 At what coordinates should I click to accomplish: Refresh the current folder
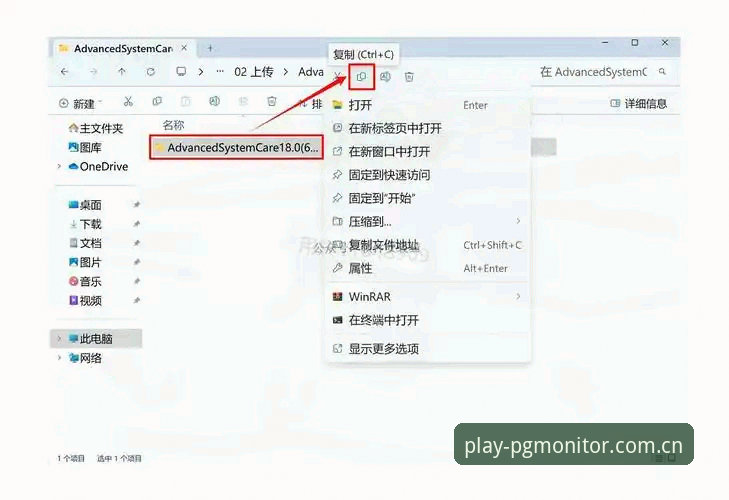[151, 72]
